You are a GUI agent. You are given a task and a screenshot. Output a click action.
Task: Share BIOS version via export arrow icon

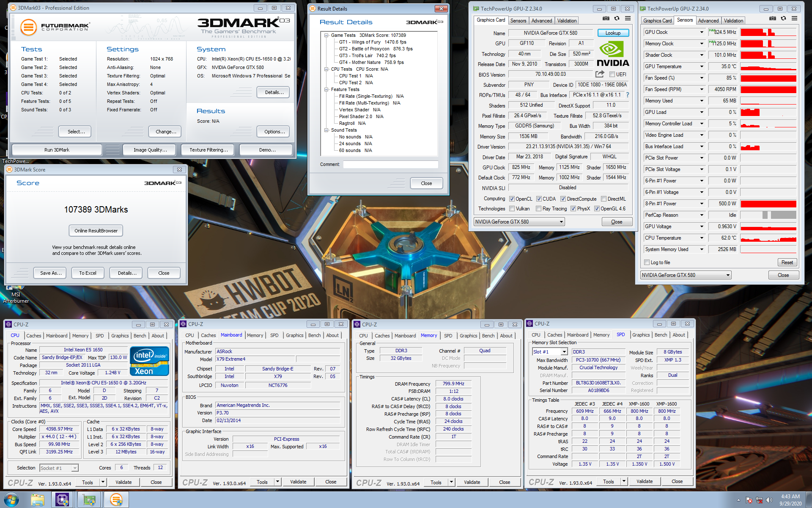(600, 74)
